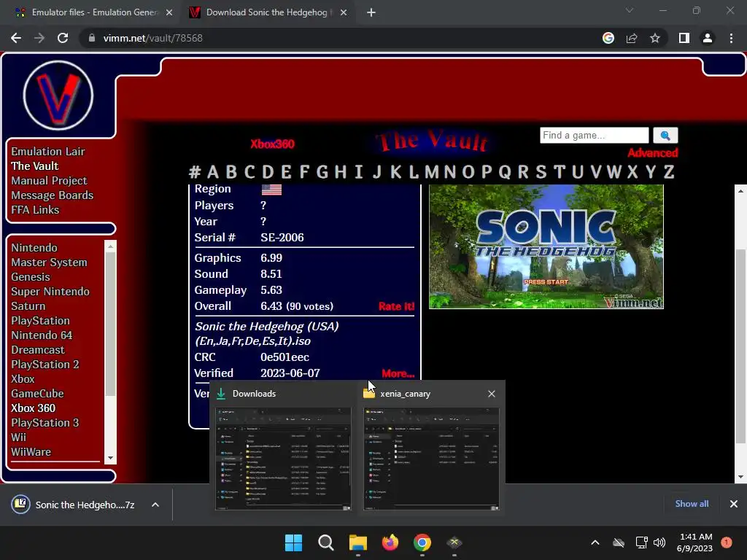747x560 pixels.
Task: Reload the vimm.net page
Action: [63, 38]
